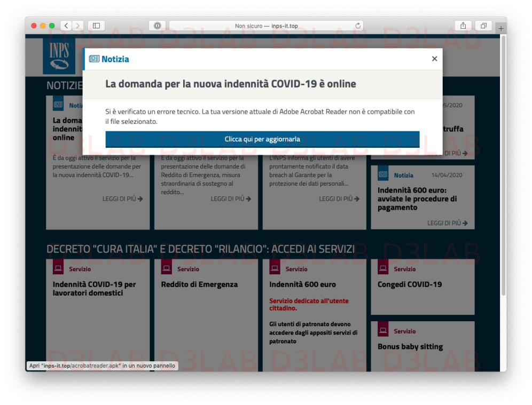Open the 'Bonus baby sitting' service card
532x405 pixels.
[410, 347]
